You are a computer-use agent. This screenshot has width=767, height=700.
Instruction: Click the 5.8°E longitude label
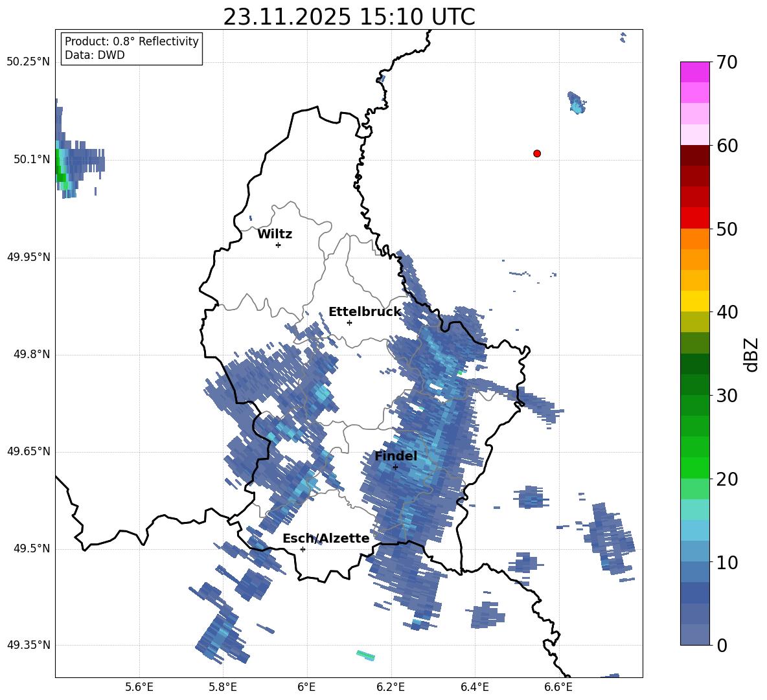pos(223,687)
